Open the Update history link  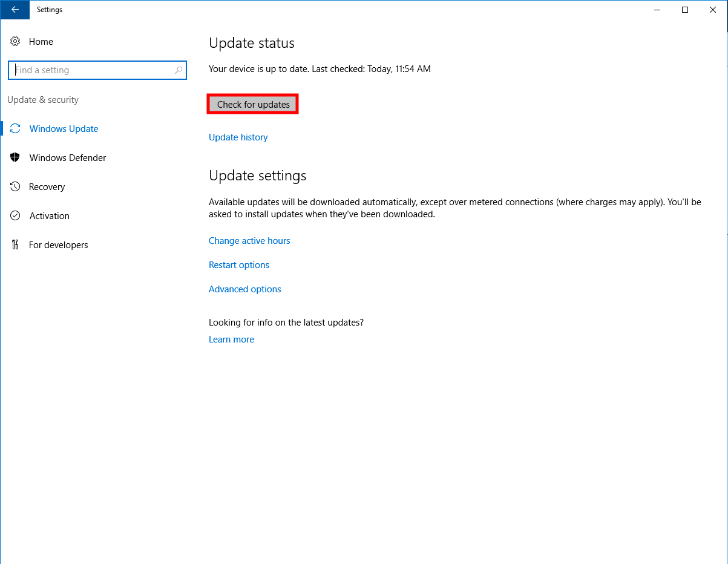click(238, 137)
